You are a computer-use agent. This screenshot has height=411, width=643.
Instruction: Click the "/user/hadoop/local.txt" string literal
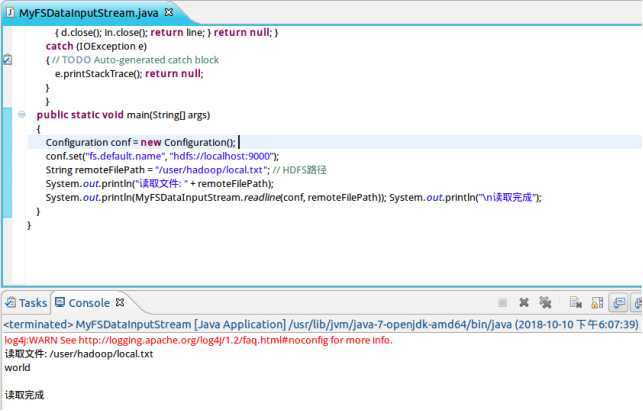[x=211, y=170]
